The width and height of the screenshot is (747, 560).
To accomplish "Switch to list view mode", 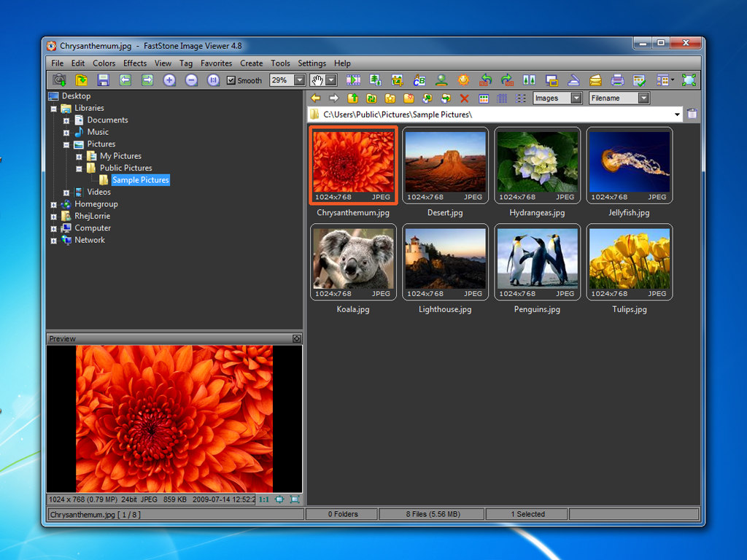I will click(x=521, y=98).
